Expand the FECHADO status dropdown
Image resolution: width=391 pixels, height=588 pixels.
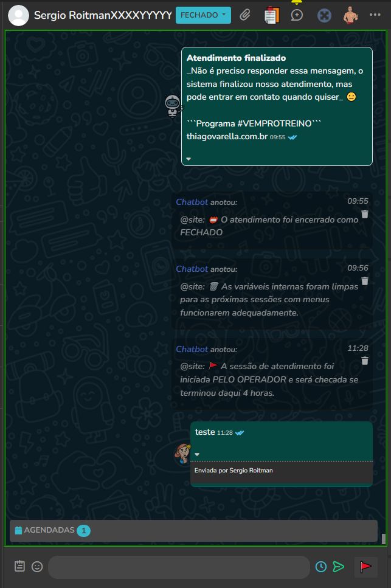(203, 15)
